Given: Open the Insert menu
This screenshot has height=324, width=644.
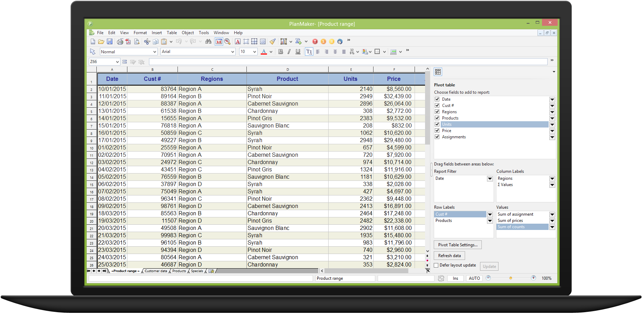Looking at the screenshot, I should click(157, 33).
